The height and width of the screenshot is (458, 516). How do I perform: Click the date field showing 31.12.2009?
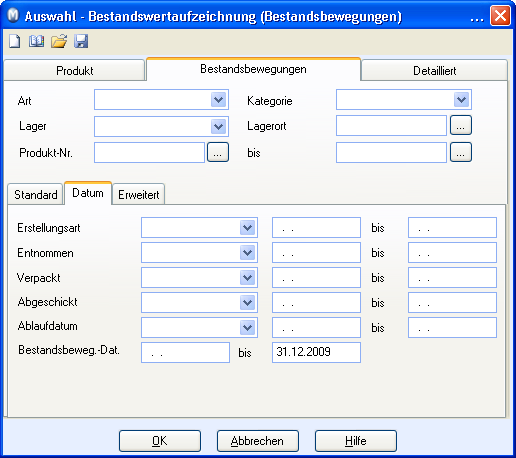tap(316, 352)
